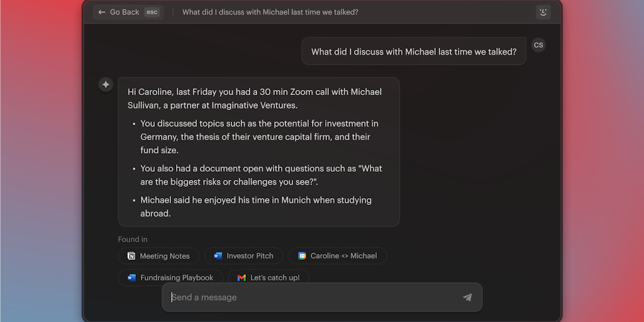Image resolution: width=644 pixels, height=322 pixels.
Task: Open the Investor Pitch Word document
Action: 243,256
